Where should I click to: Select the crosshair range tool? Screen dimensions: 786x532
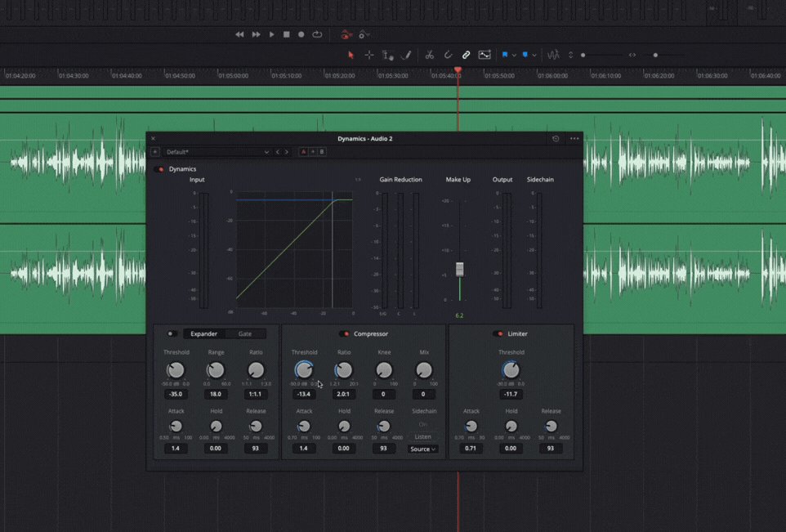[x=369, y=55]
